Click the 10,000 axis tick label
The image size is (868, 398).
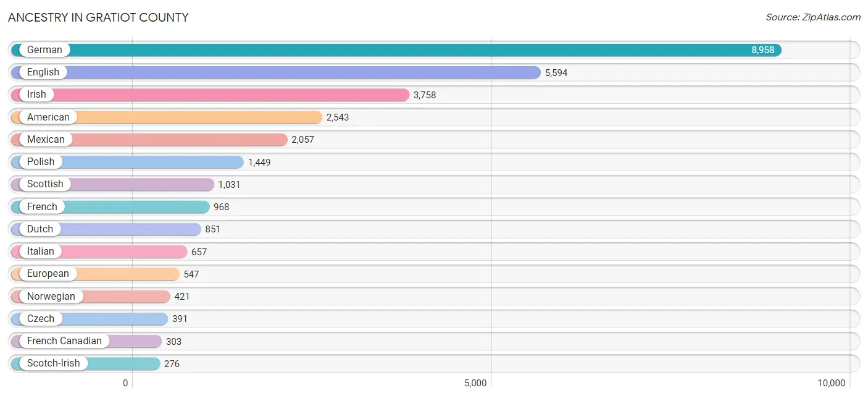click(x=832, y=383)
